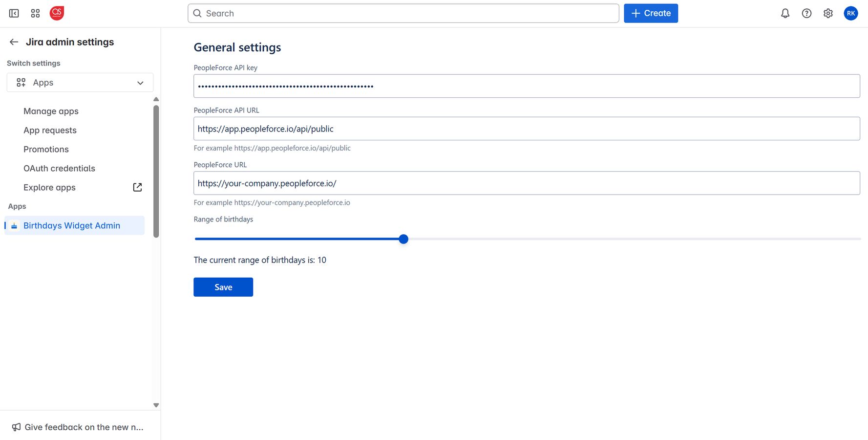The width and height of the screenshot is (868, 440).
Task: Focus the top Search field
Action: 403,13
